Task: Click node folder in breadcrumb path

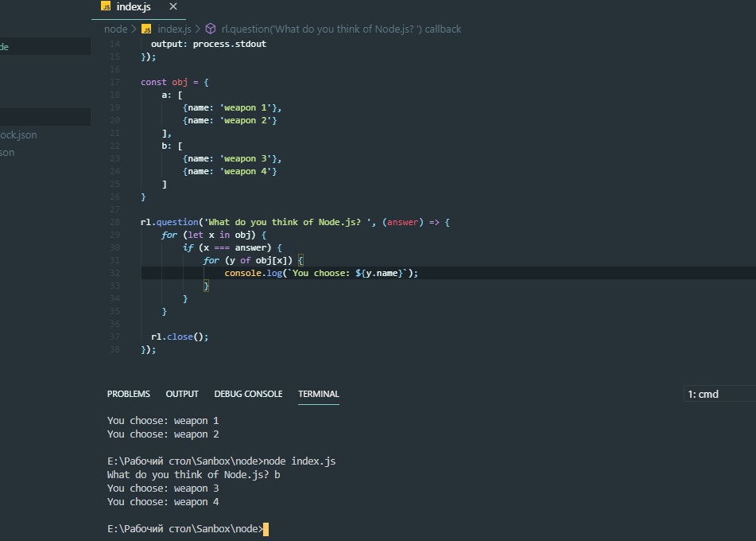Action: tap(116, 29)
